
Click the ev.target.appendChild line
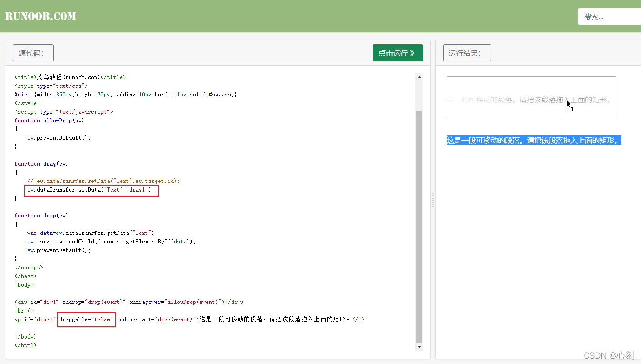pyautogui.click(x=111, y=242)
